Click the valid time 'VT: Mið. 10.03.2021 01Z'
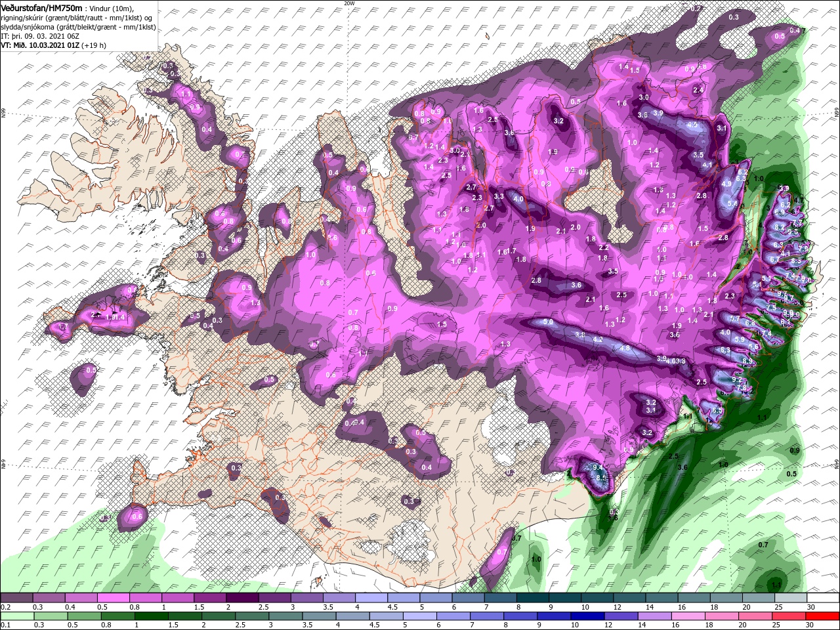The width and height of the screenshot is (840, 630). [x=40, y=45]
